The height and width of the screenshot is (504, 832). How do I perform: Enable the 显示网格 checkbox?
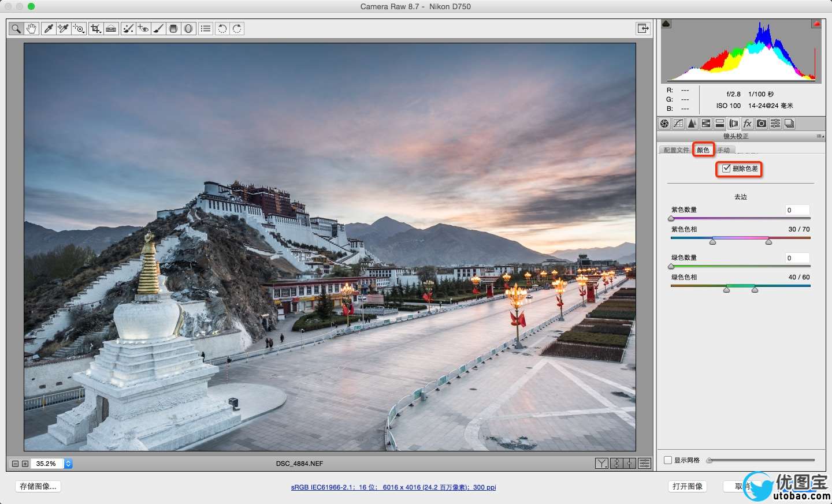pos(668,460)
